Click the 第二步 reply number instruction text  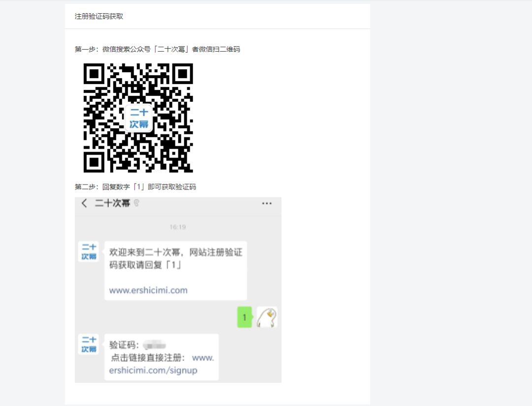click(x=135, y=187)
